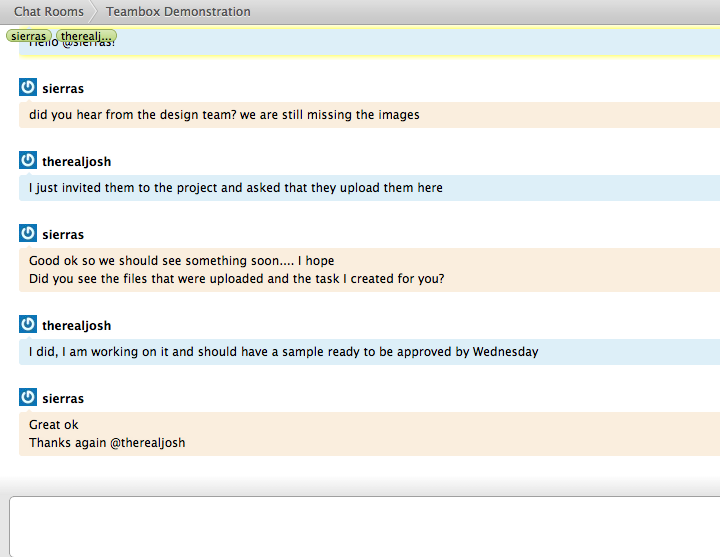The image size is (720, 557).
Task: Click sierras avatar above the design team message
Action: [28, 88]
